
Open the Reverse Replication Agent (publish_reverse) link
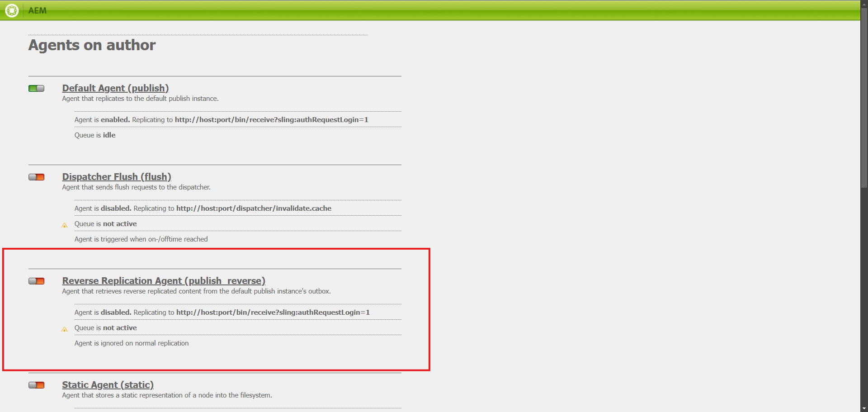pyautogui.click(x=164, y=281)
